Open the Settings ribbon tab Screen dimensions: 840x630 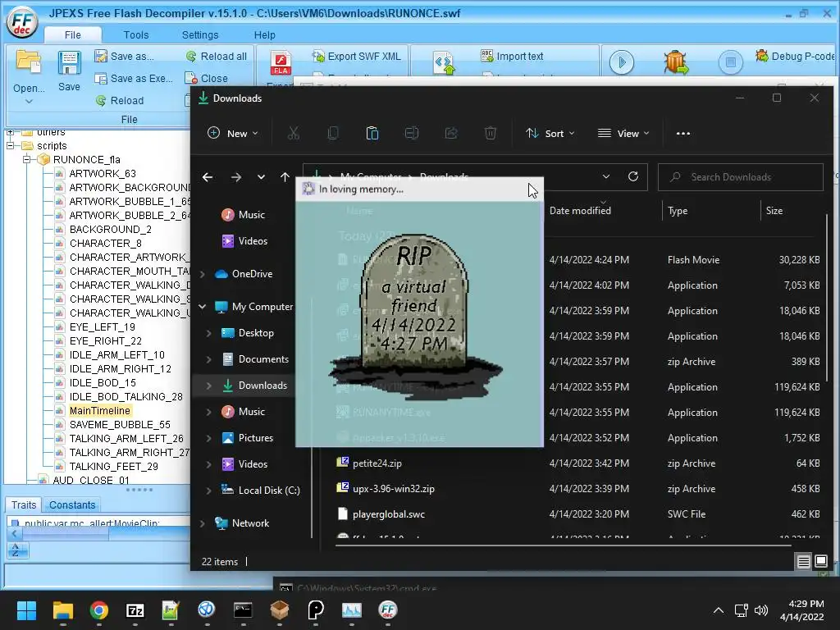200,34
